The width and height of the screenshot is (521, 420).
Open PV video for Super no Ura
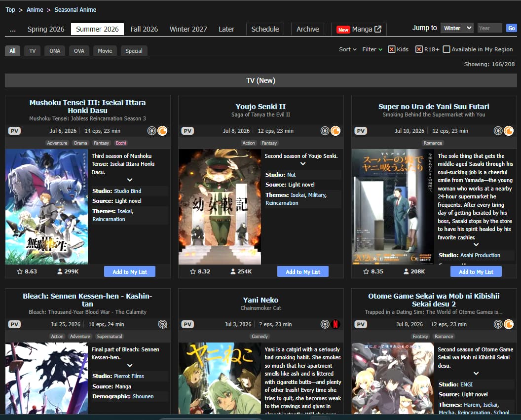pyautogui.click(x=361, y=131)
